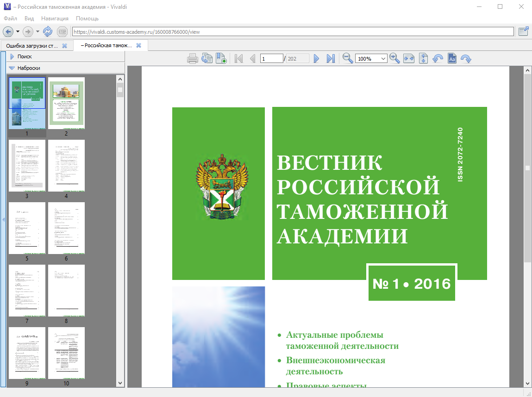Image resolution: width=532 pixels, height=397 pixels.
Task: Collapse the Наброски thumbnails panel
Action: point(66,68)
